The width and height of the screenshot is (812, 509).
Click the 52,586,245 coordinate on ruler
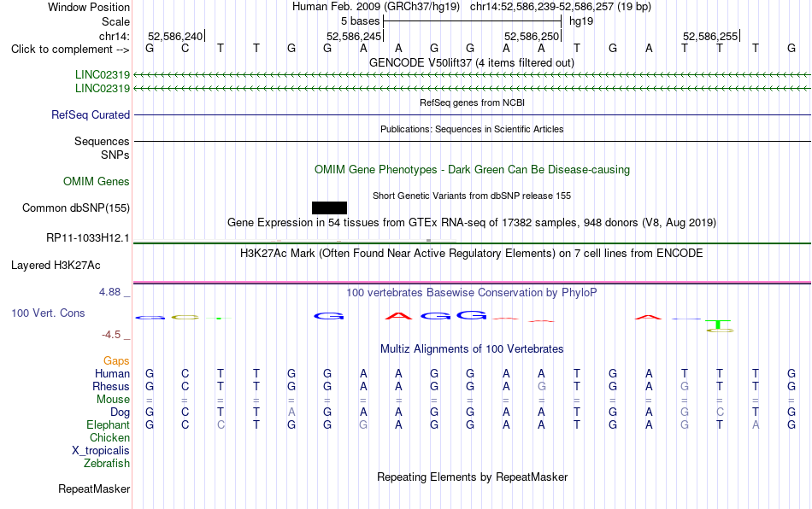click(354, 36)
